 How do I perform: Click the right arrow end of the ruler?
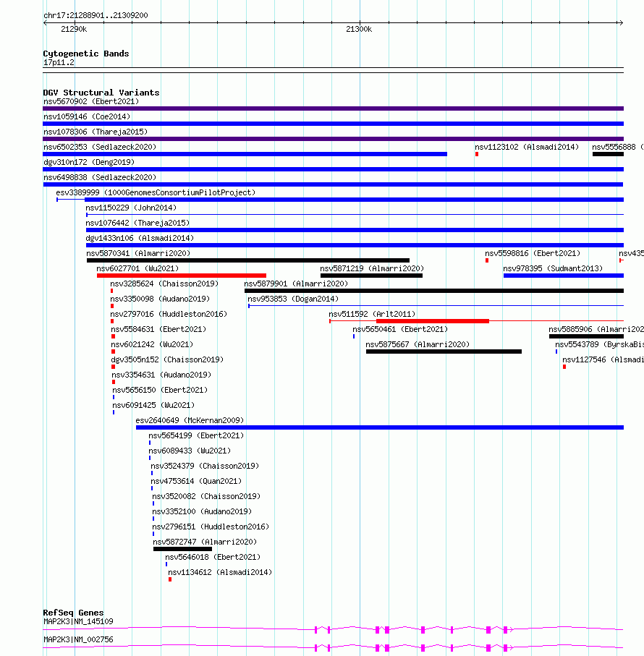pos(621,22)
